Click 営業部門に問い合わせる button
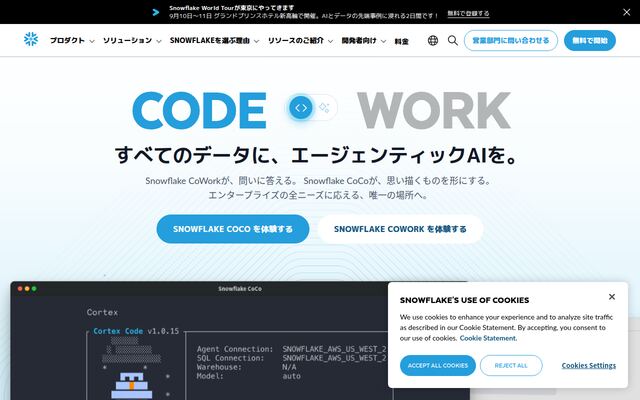This screenshot has height=400, width=640. point(511,40)
